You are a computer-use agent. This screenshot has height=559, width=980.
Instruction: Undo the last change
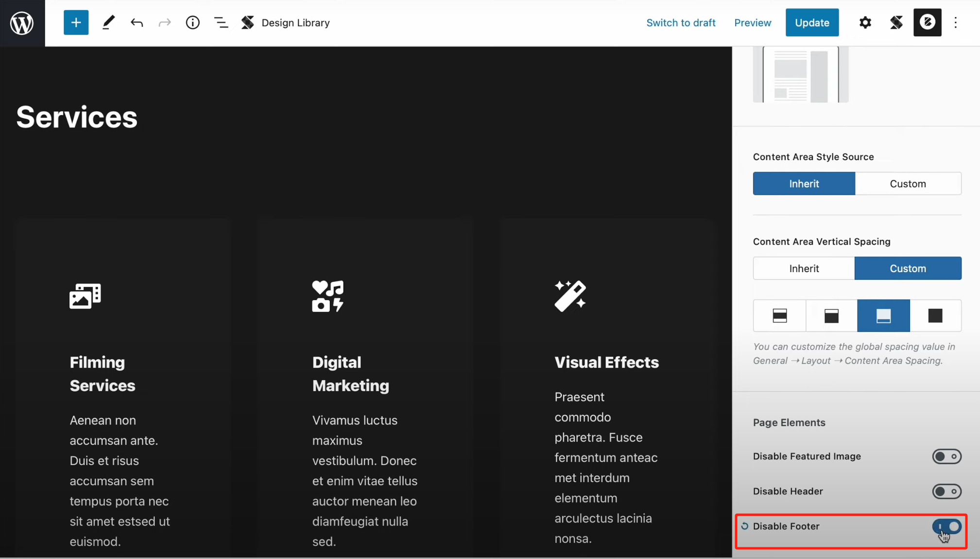[137, 22]
